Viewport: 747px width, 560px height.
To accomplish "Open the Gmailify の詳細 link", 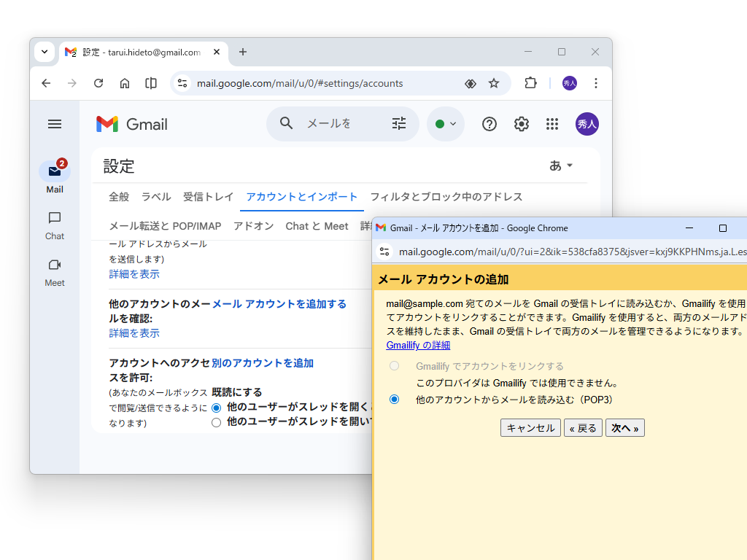I will tap(417, 344).
